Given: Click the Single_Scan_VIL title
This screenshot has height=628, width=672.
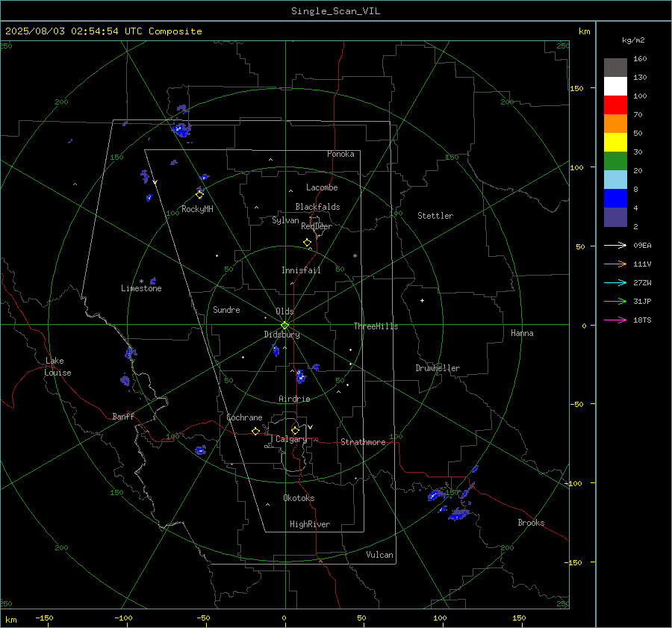Looking at the screenshot, I should [x=335, y=11].
